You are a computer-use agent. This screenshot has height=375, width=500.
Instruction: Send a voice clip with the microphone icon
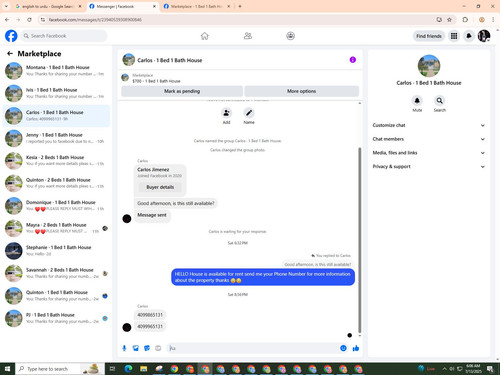tap(124, 348)
